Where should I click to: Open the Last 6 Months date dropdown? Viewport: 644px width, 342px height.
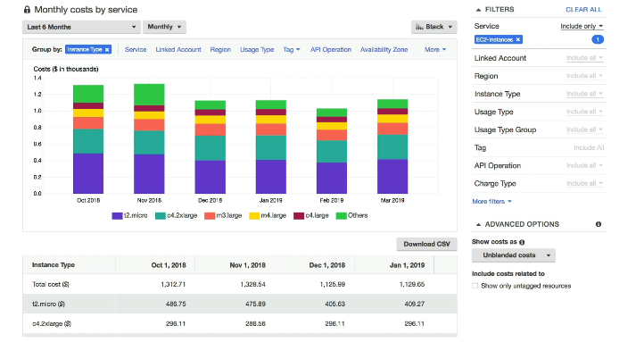[81, 27]
